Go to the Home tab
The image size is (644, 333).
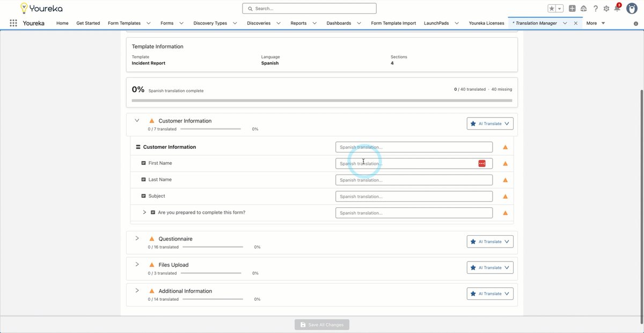tap(62, 23)
